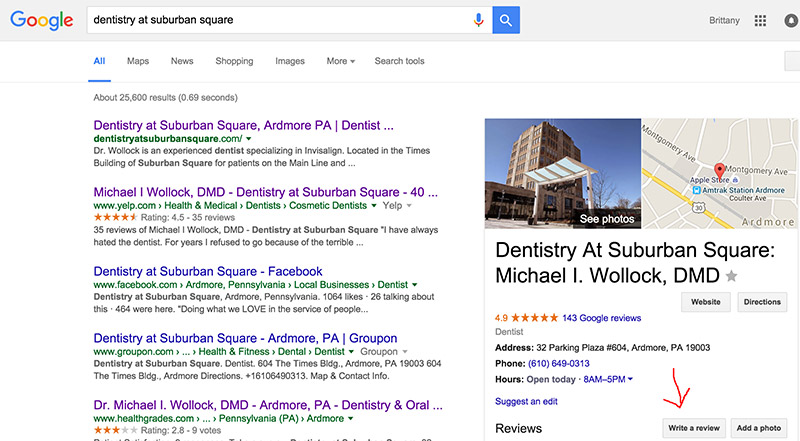Open dropdown arrow next to dentistryatsuburbansquare.com URL
The height and width of the screenshot is (441, 800).
(248, 139)
